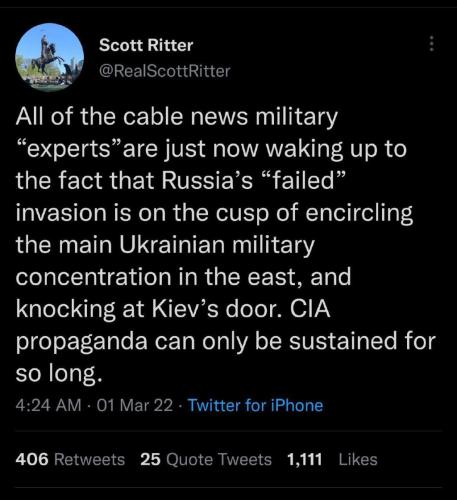This screenshot has height=500, width=457.
Task: Open the three-dot more options menu
Action: tap(432, 44)
